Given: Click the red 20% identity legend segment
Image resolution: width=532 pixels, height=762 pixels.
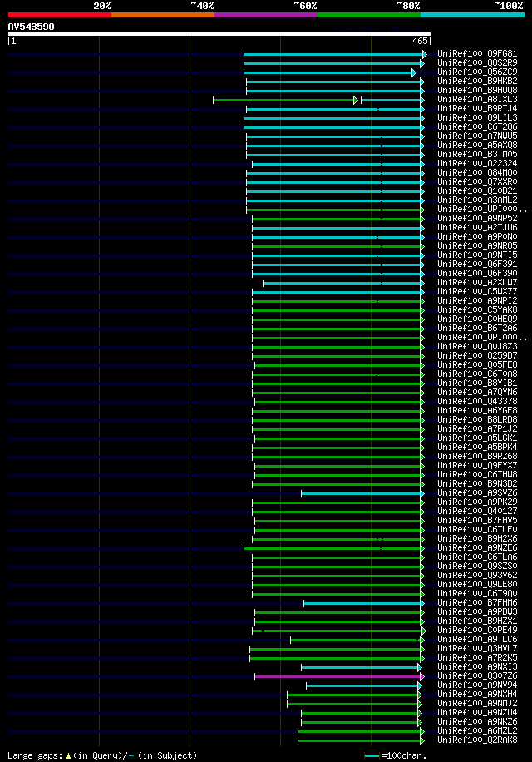Looking at the screenshot, I should click(60, 15).
